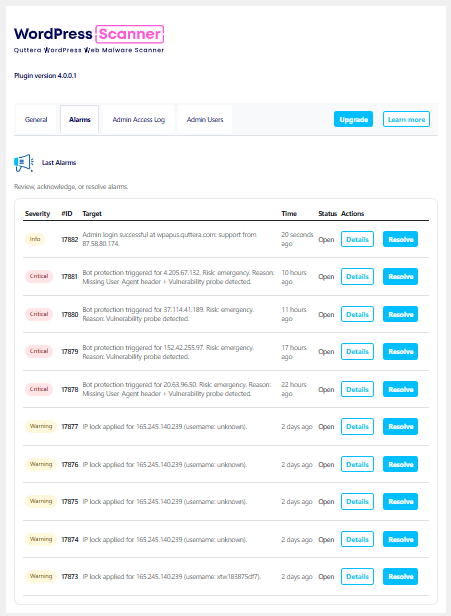Image resolution: width=451 pixels, height=616 pixels.
Task: Click the Target column header
Action: click(x=92, y=214)
